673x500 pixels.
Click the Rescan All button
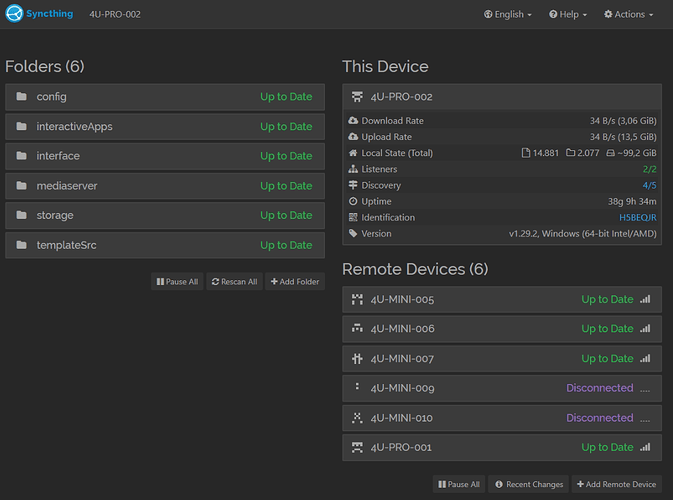234,282
